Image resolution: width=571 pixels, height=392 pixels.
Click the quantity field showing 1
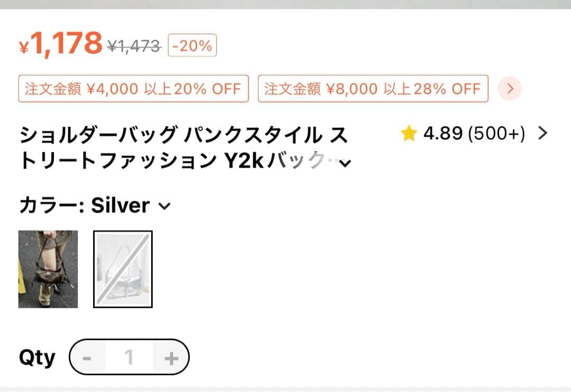pos(129,358)
